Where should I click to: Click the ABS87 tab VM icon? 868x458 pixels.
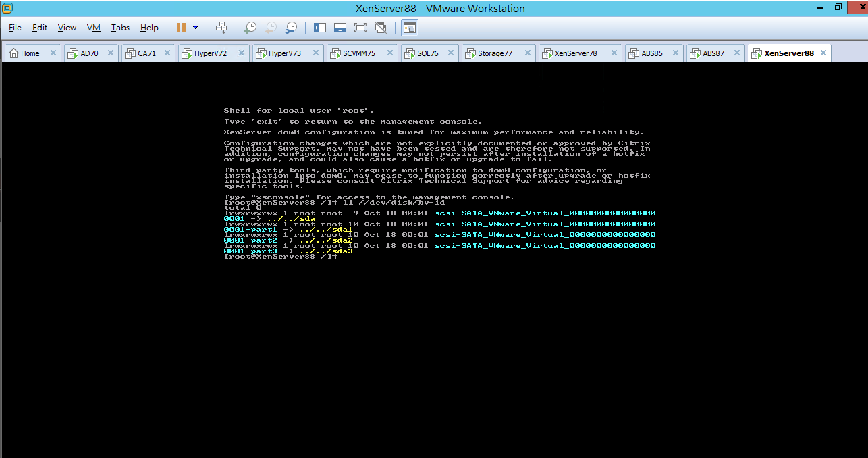pos(695,53)
